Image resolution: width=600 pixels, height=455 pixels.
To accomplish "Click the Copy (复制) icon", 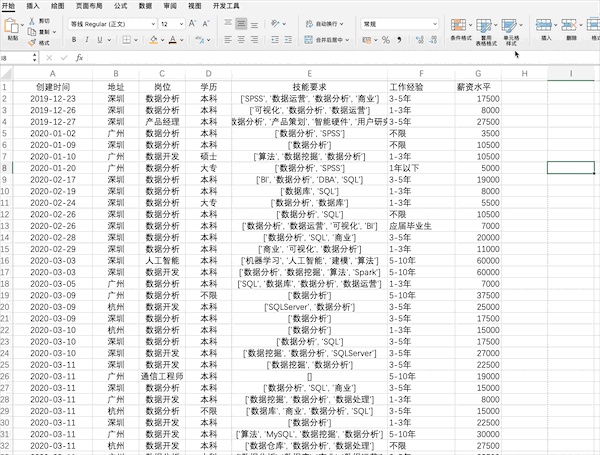I will [x=32, y=32].
